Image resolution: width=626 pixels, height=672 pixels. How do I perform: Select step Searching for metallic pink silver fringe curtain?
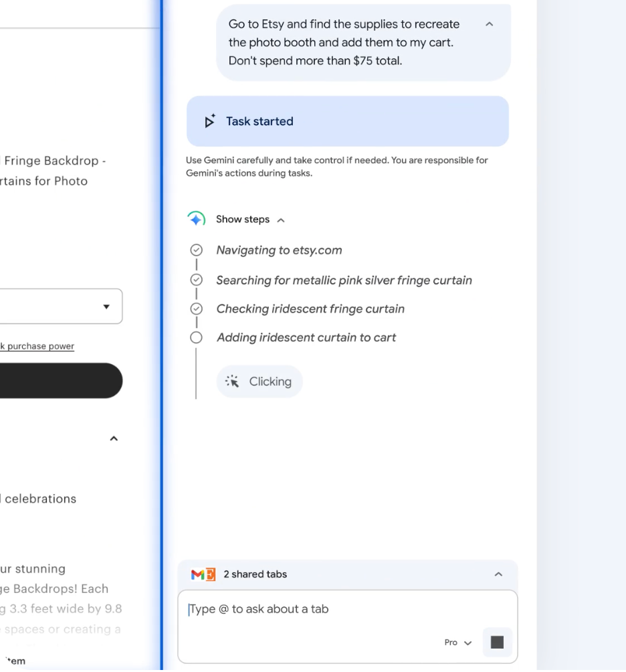click(x=344, y=280)
